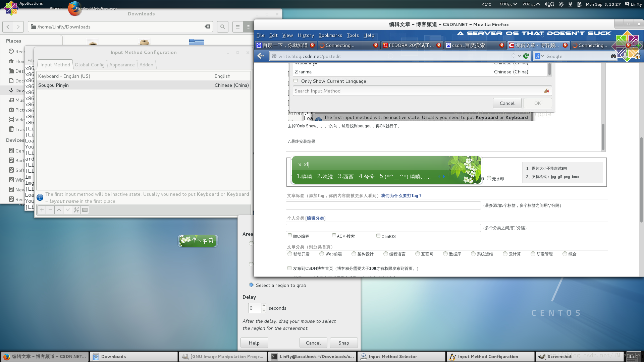Viewport: 644px width, 362px height.
Task: Move selected input method up
Action: [x=59, y=210]
